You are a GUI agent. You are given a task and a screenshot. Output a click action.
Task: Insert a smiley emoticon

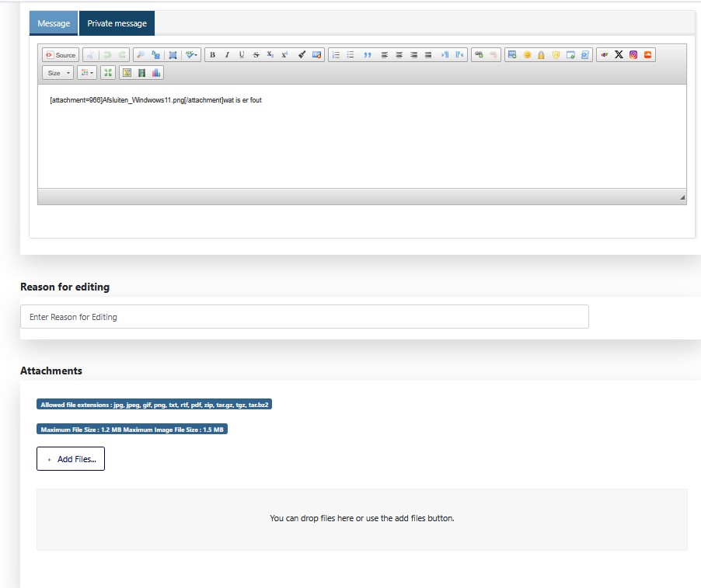[527, 55]
